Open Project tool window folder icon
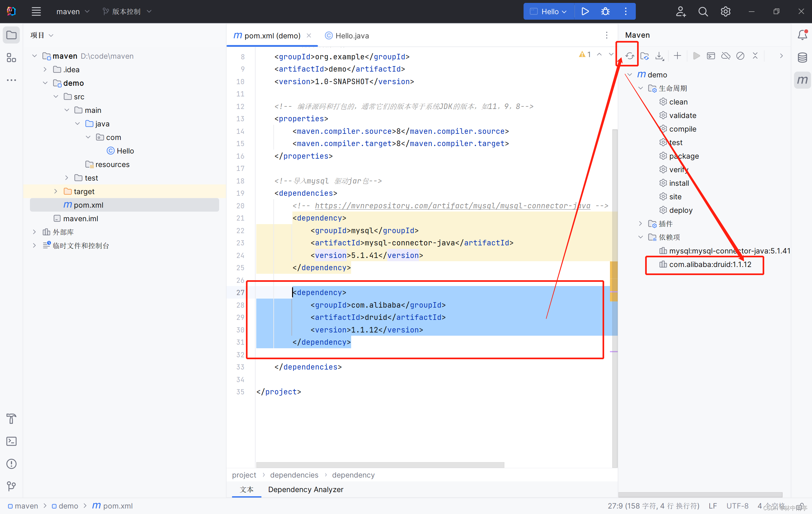 coord(12,35)
